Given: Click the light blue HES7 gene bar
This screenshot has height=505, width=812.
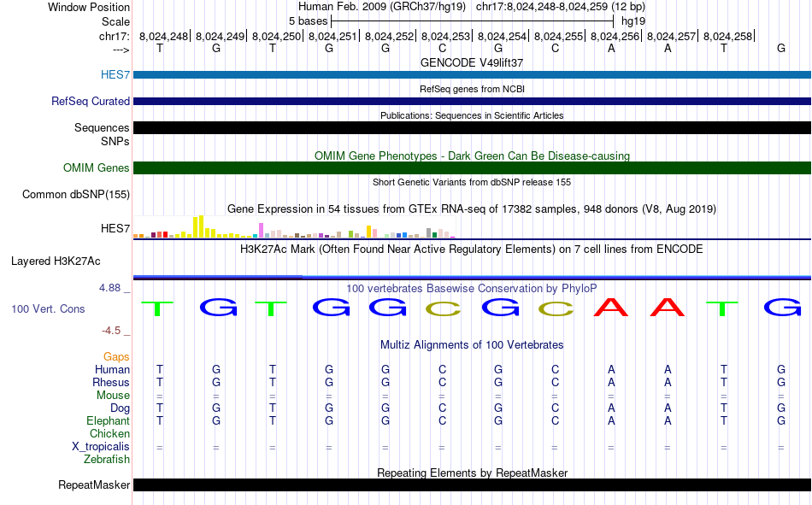Looking at the screenshot, I should [473, 74].
